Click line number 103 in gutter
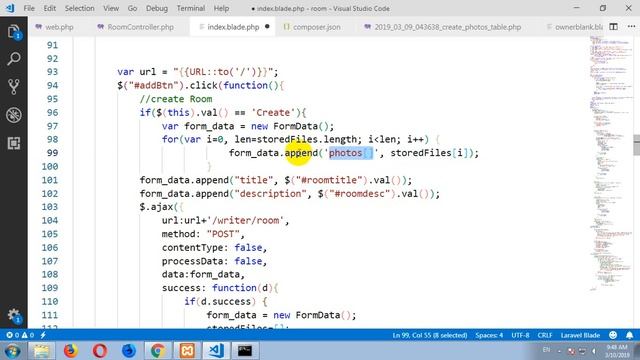640x360 pixels. click(49, 207)
